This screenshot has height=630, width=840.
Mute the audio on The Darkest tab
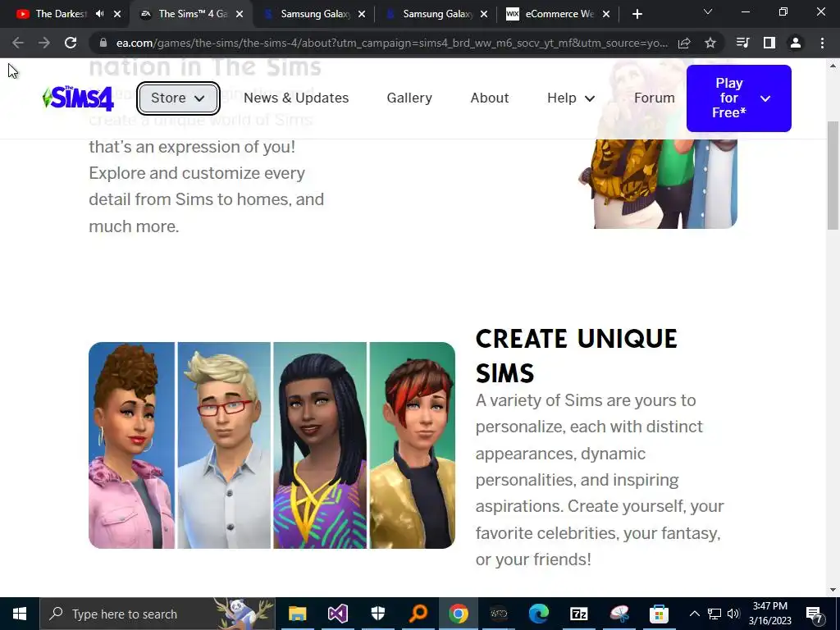click(99, 14)
